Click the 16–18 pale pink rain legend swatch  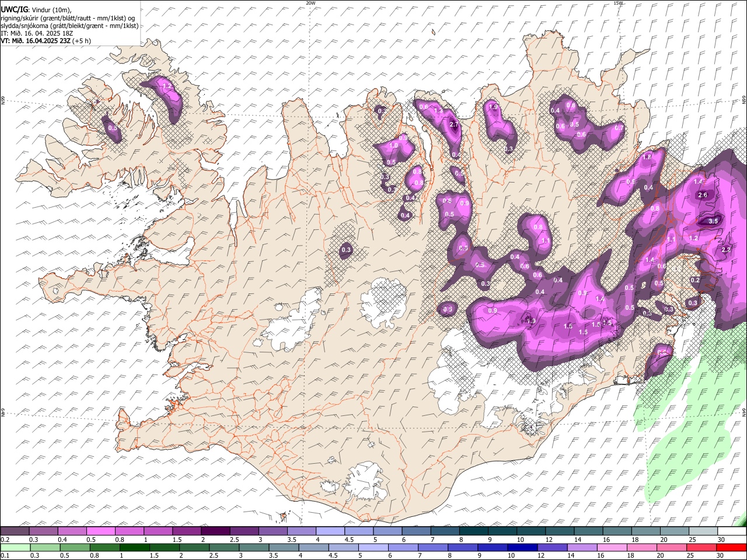(612, 547)
